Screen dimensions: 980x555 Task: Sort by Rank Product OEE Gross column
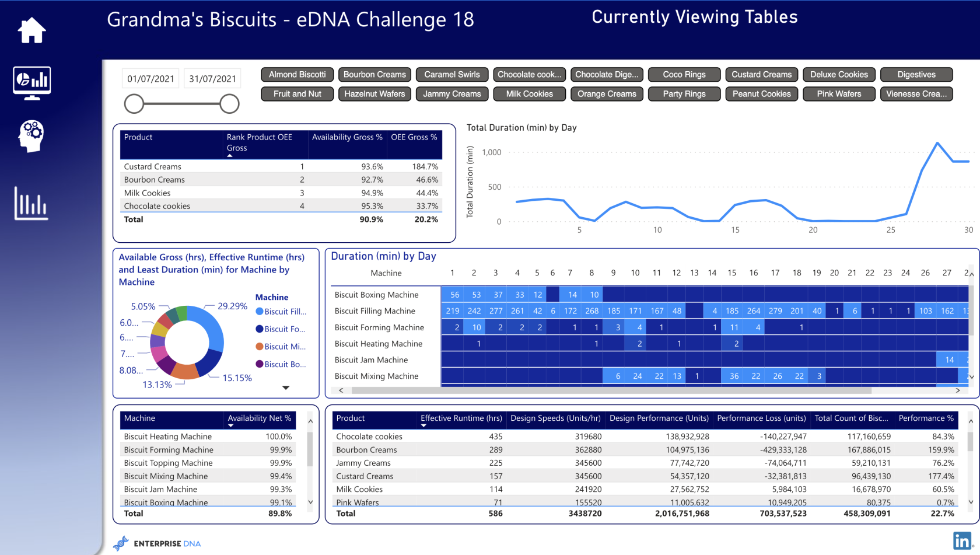point(260,142)
